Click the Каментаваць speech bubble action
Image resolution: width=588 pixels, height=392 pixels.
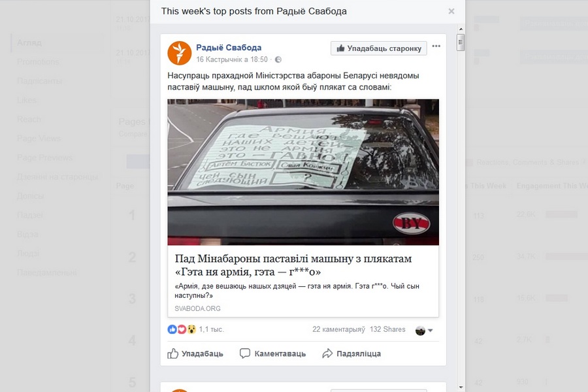click(272, 353)
